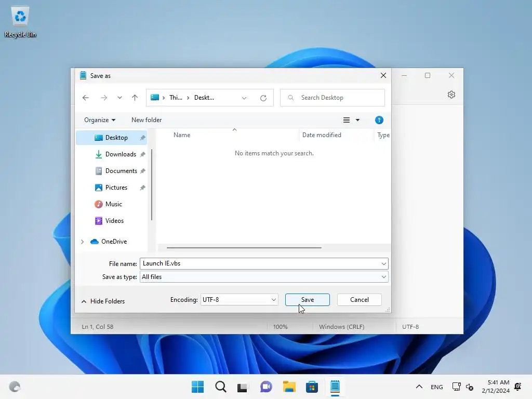The width and height of the screenshot is (532, 399).
Task: Click 100% zoom in Notepad status bar
Action: pyautogui.click(x=280, y=327)
